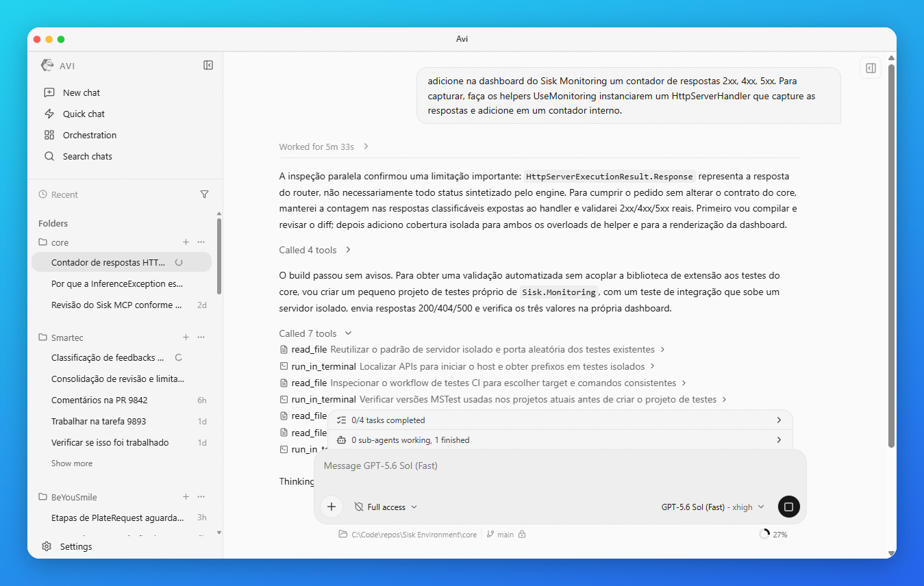Click the 'Folders' section heading
The width and height of the screenshot is (924, 586).
coord(53,223)
